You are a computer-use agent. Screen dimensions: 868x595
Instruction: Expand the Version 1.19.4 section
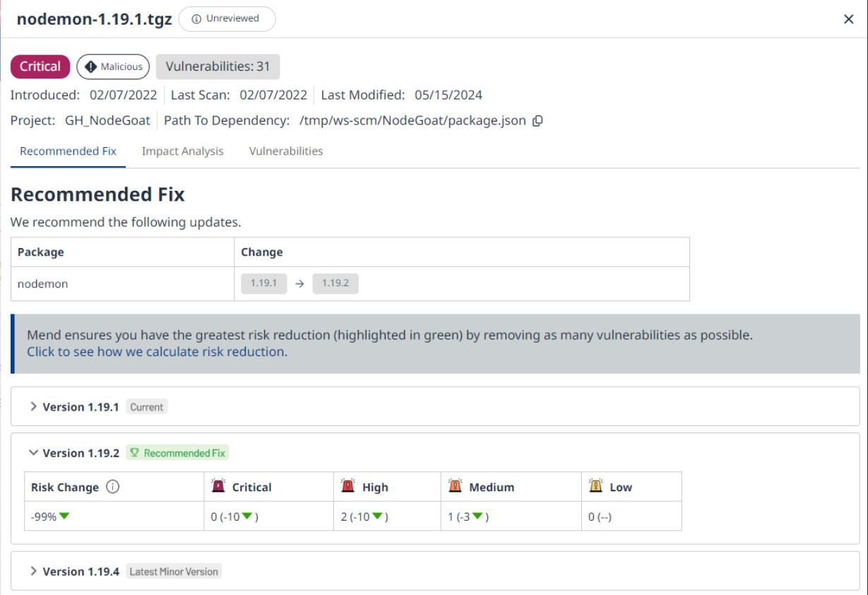click(34, 571)
